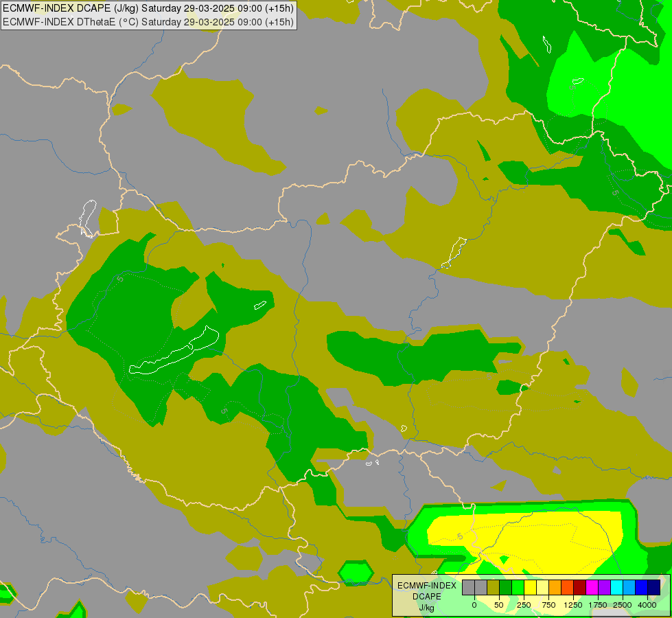Click the legend value label 1750

tap(598, 605)
